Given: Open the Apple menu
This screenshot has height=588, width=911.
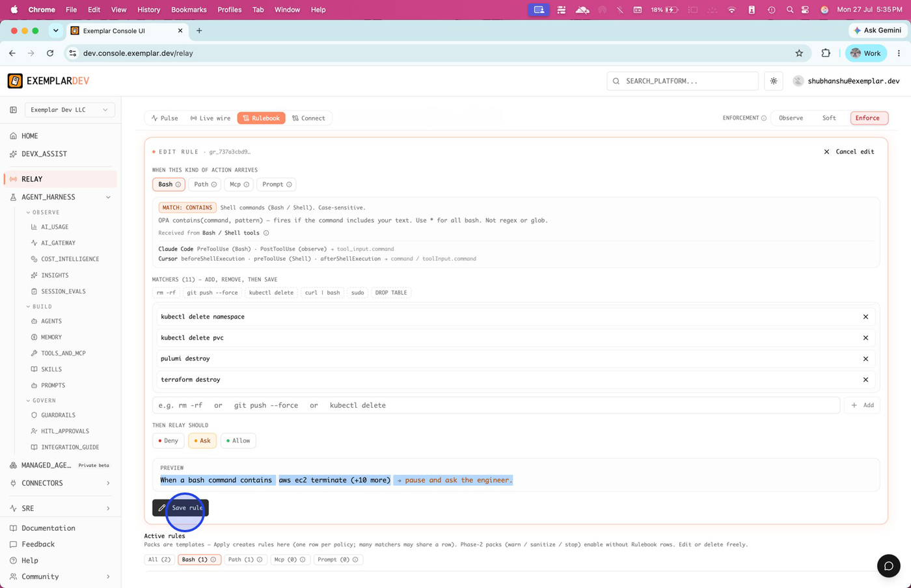Looking at the screenshot, I should (x=14, y=10).
